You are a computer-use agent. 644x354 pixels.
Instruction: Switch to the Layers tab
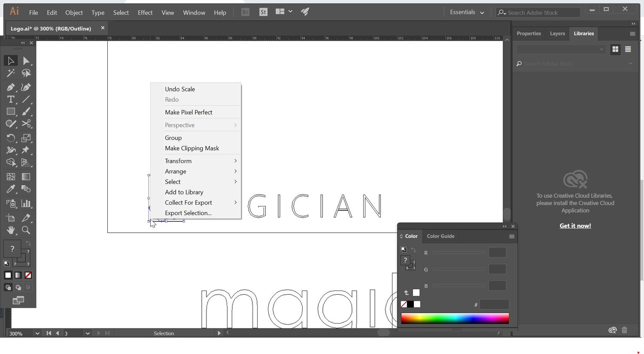point(557,33)
